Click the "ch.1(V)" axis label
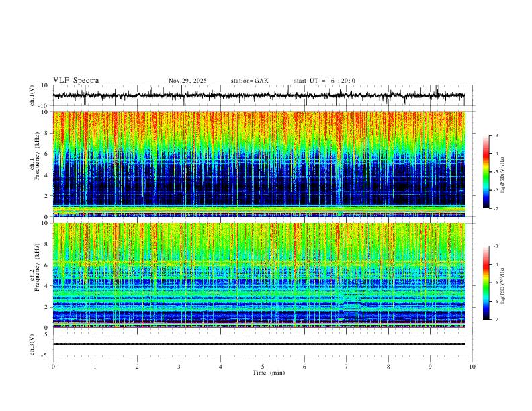 32,95
